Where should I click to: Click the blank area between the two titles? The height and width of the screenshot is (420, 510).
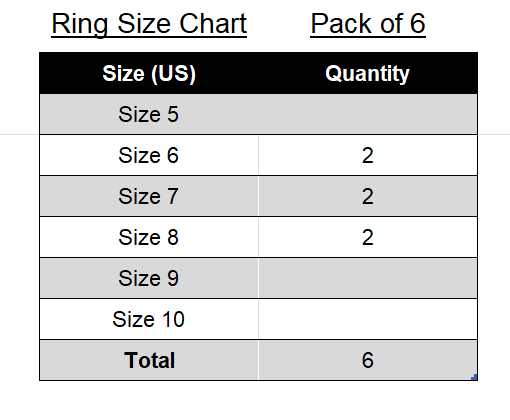pyautogui.click(x=278, y=24)
